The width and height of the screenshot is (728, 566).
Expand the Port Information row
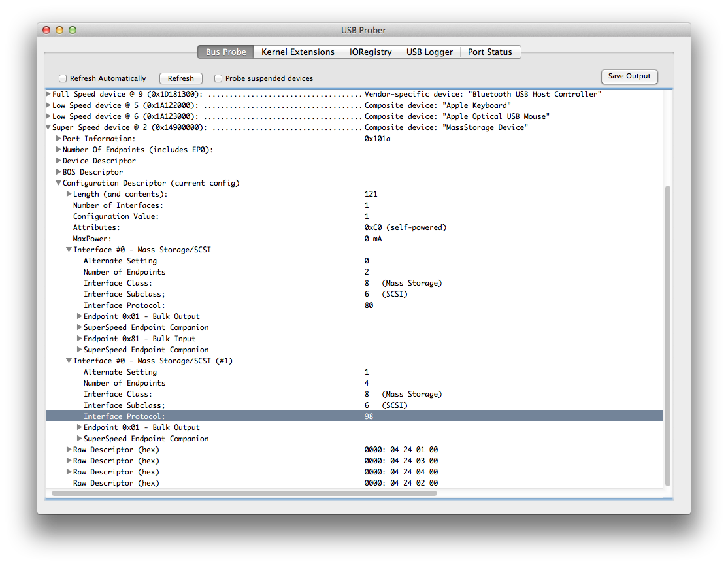(58, 138)
